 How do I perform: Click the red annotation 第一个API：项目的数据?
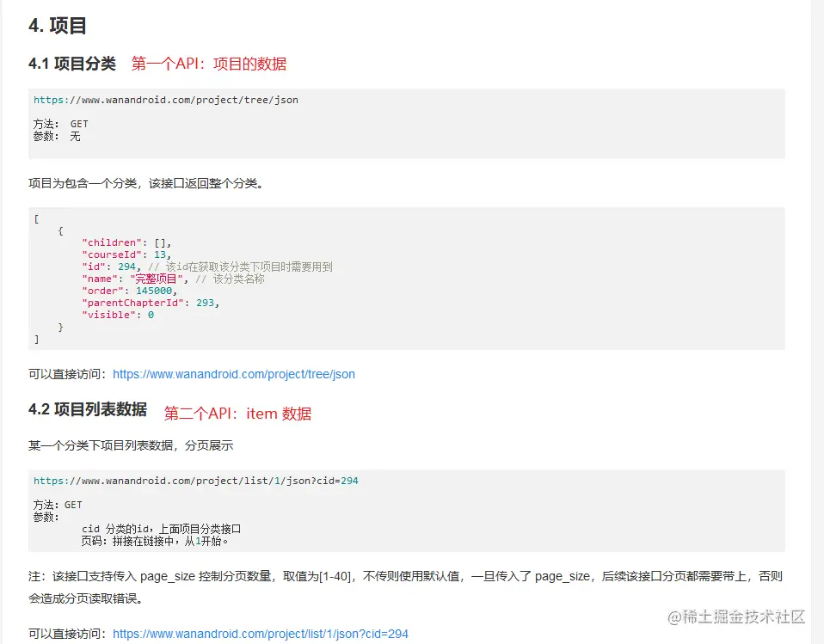tap(206, 64)
